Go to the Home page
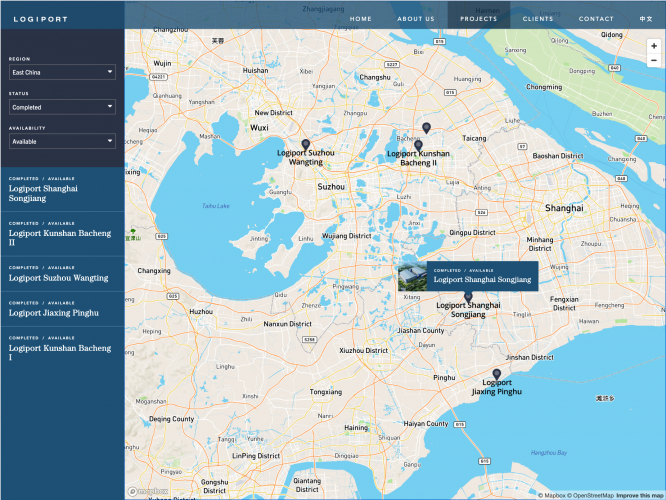Screen dimensions: 666x500 pyautogui.click(x=361, y=19)
